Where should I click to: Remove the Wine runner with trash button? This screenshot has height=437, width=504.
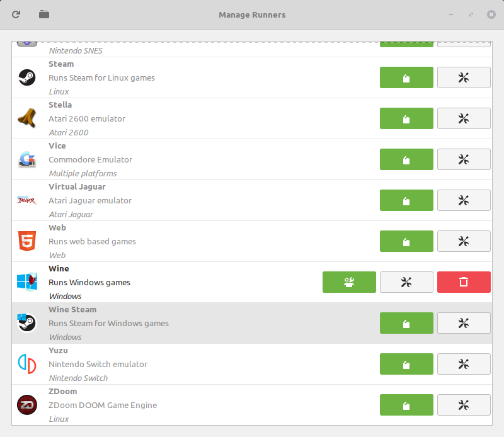464,282
